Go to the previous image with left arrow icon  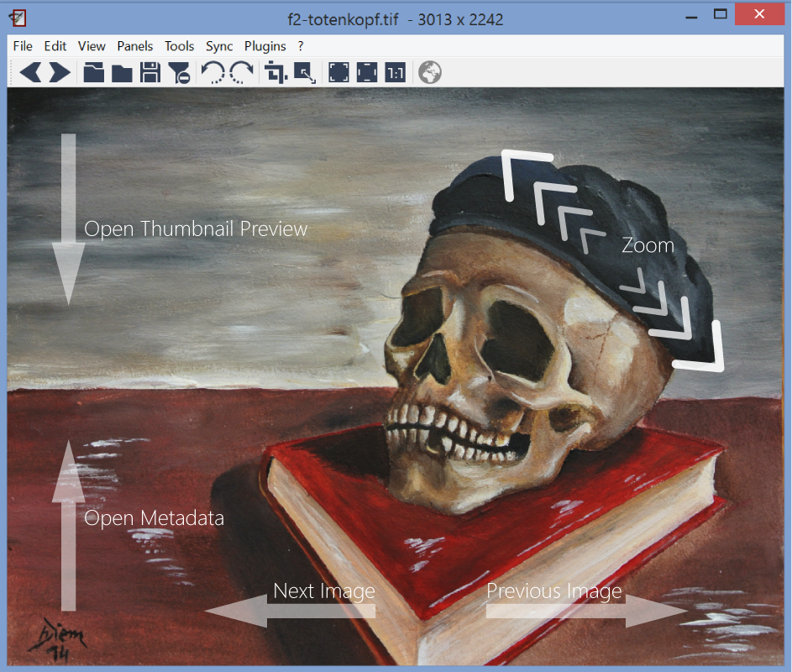pos(30,72)
